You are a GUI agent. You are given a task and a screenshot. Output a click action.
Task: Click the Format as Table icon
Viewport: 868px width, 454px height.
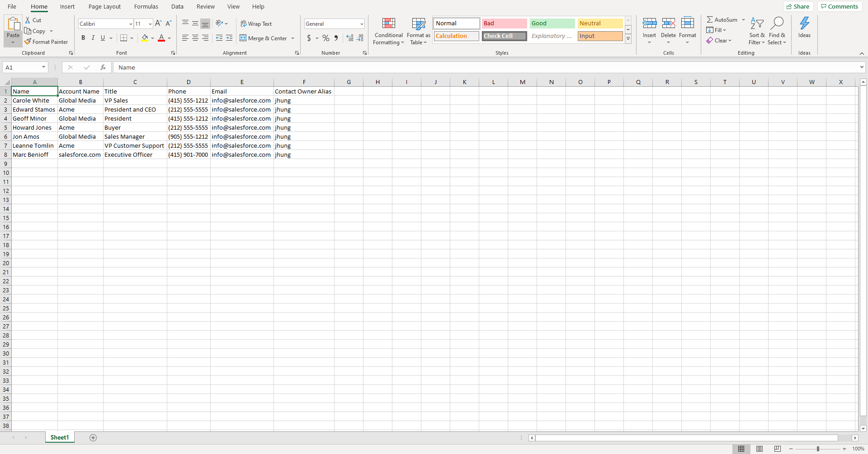pyautogui.click(x=418, y=23)
